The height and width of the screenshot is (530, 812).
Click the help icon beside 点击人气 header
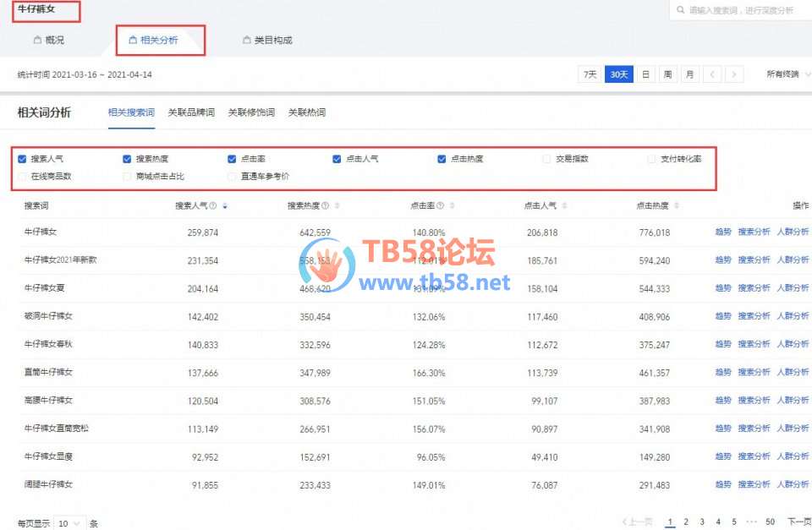point(562,205)
